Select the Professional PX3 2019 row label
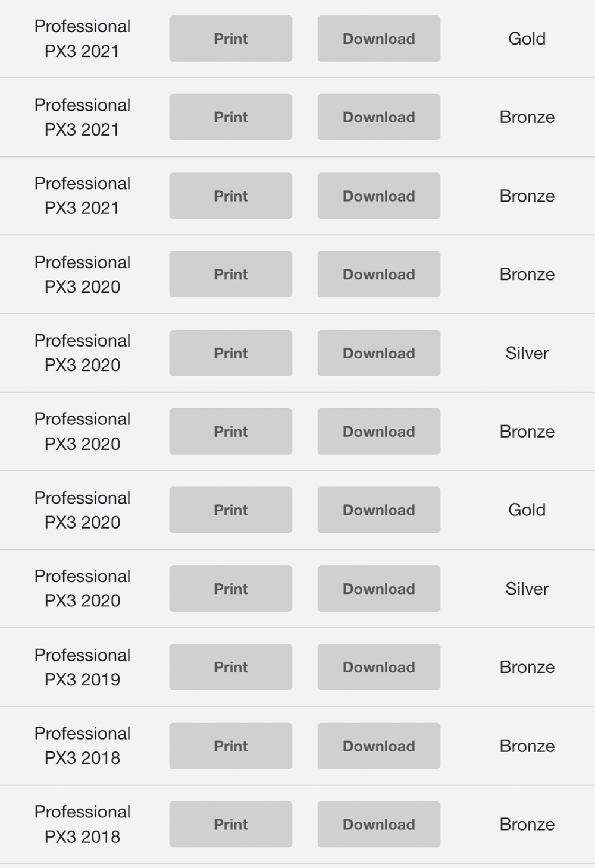The height and width of the screenshot is (868, 595). pos(82,667)
